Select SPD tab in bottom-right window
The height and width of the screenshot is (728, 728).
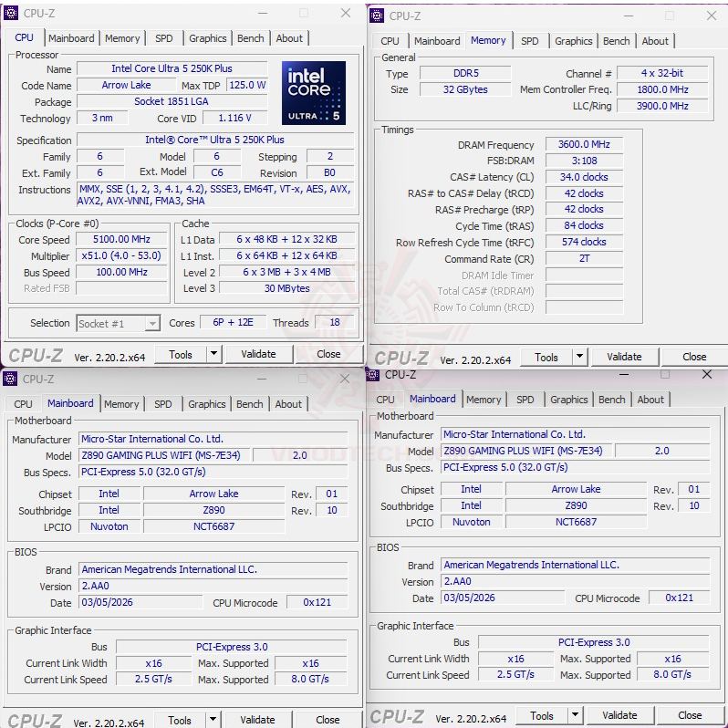pyautogui.click(x=525, y=400)
